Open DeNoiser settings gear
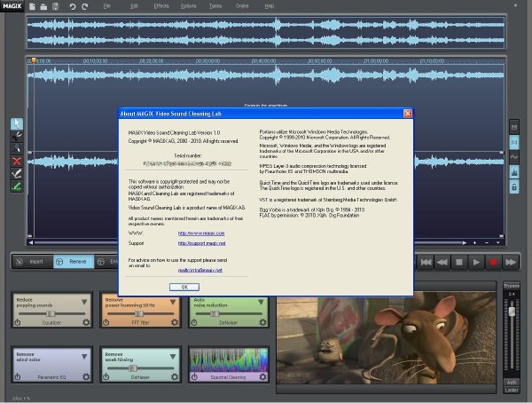Viewport: 532px width, 403px height. 263,322
